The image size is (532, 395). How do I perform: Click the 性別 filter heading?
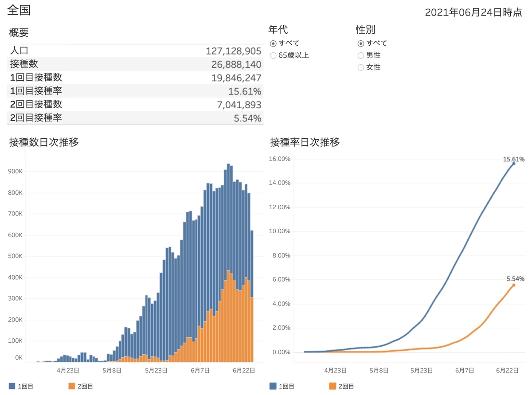pyautogui.click(x=366, y=30)
